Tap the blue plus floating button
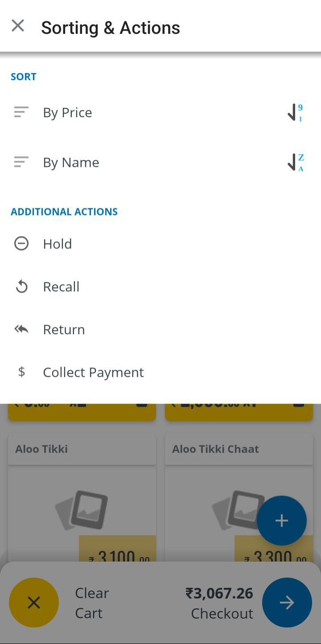Image resolution: width=321 pixels, height=644 pixels. (281, 520)
